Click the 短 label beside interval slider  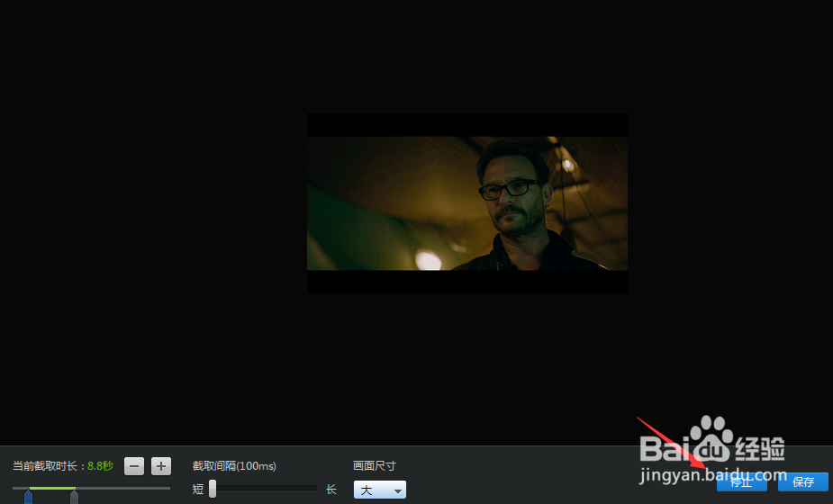[x=198, y=489]
